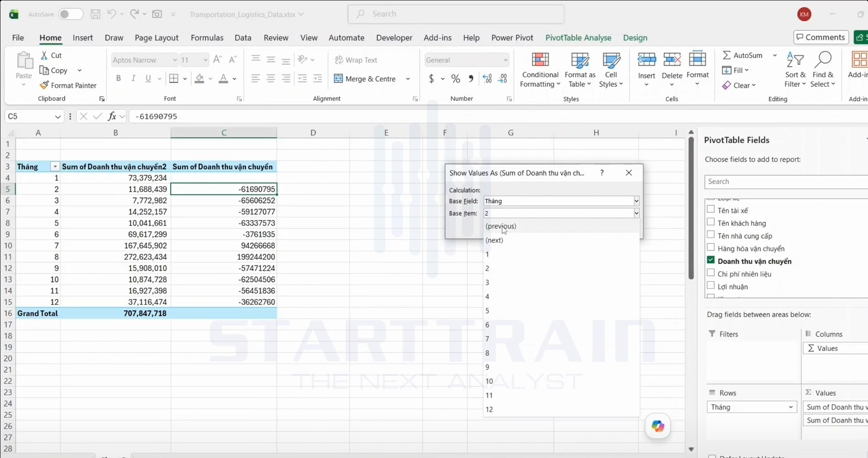Image resolution: width=868 pixels, height=458 pixels.
Task: Open the Name Box dropdown
Action: pos(57,117)
